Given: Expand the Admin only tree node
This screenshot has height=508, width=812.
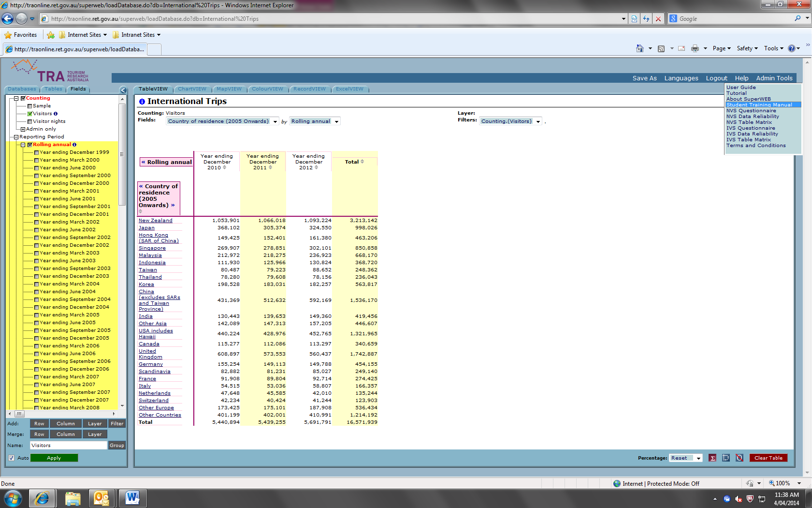Looking at the screenshot, I should point(23,129).
